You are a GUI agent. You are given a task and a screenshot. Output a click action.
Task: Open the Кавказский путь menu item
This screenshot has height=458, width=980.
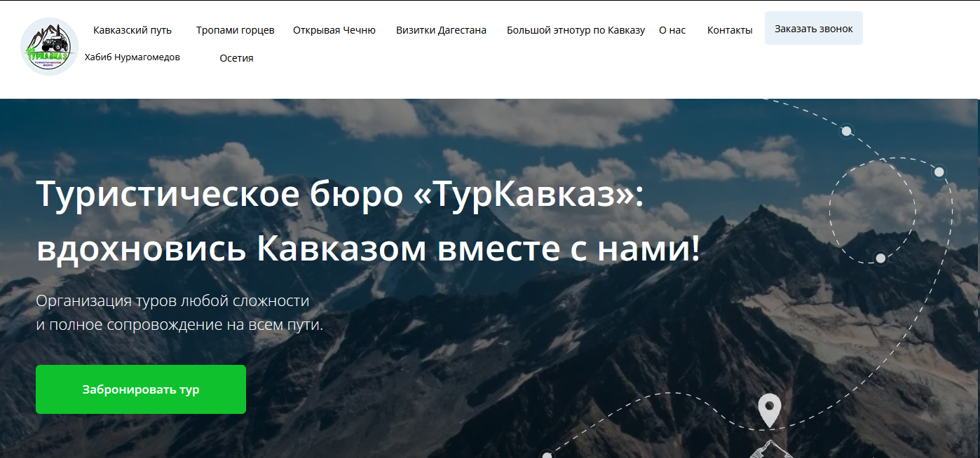[132, 30]
